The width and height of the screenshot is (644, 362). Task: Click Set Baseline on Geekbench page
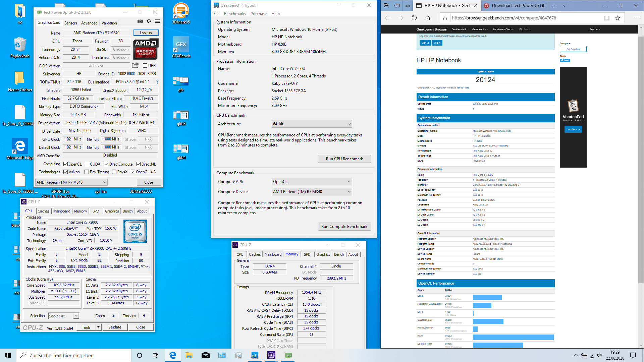(573, 49)
